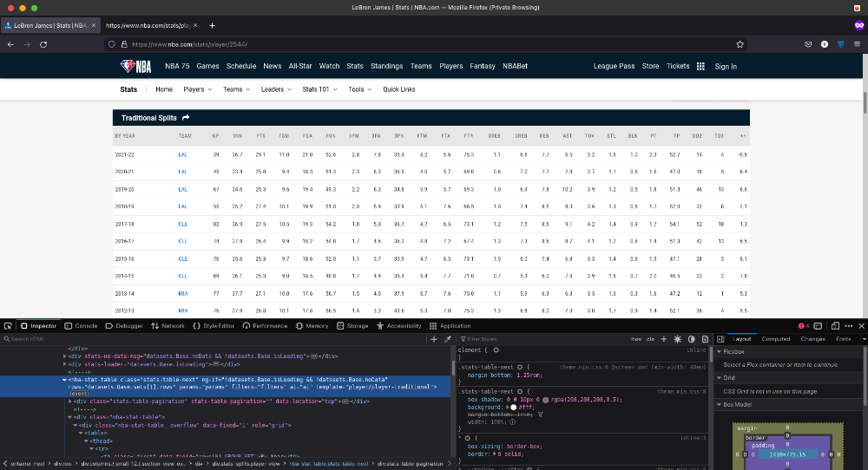Screen dimensions: 868x470
Task: Collapse the Flexbox section in Layout
Action: (x=719, y=352)
